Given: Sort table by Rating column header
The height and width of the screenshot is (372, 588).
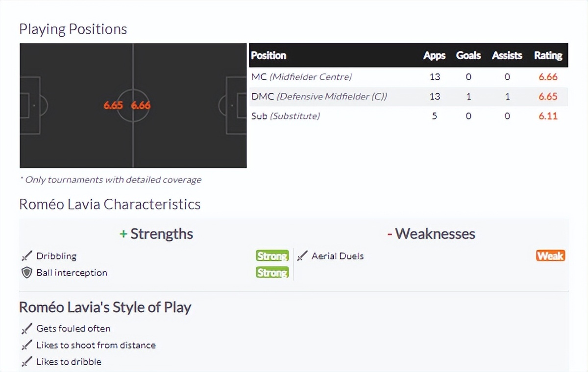Looking at the screenshot, I should coord(548,55).
